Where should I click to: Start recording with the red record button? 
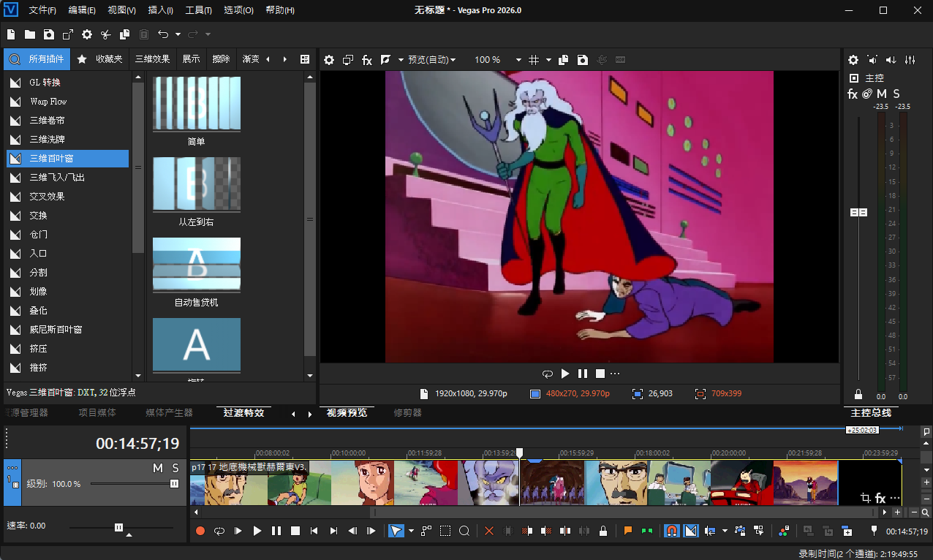pyautogui.click(x=200, y=531)
